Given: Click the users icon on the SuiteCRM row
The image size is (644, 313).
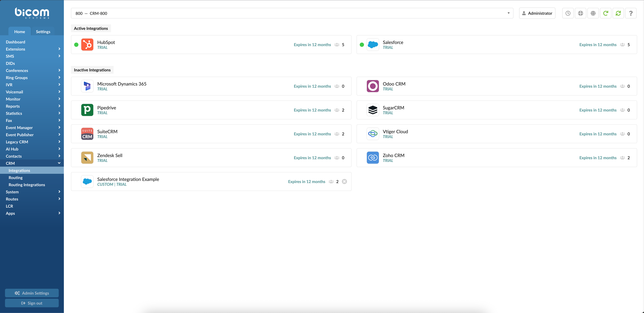Looking at the screenshot, I should (337, 134).
